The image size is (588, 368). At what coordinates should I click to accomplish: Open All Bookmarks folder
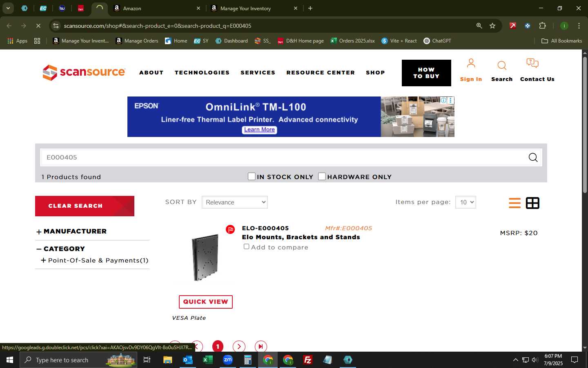click(561, 41)
